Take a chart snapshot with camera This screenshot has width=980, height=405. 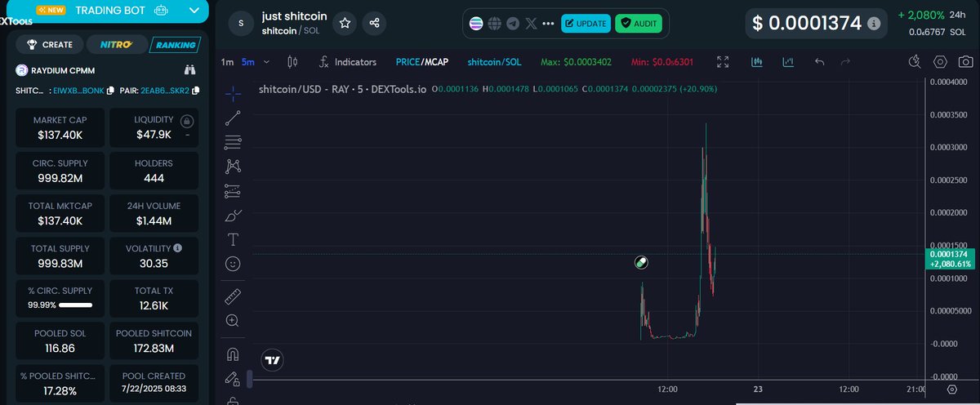click(x=966, y=62)
